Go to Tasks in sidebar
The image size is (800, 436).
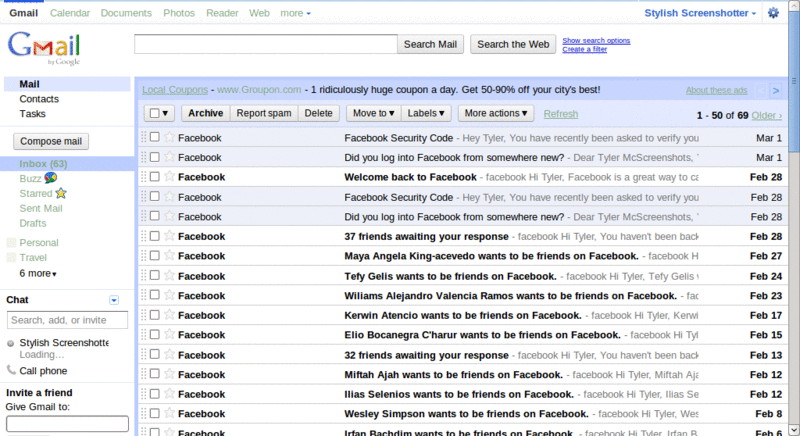(x=32, y=114)
